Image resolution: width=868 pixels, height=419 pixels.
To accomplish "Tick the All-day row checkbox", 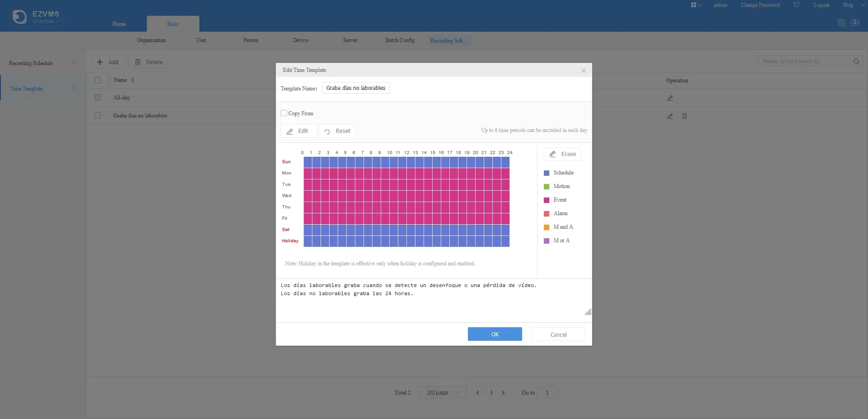I will (x=98, y=97).
